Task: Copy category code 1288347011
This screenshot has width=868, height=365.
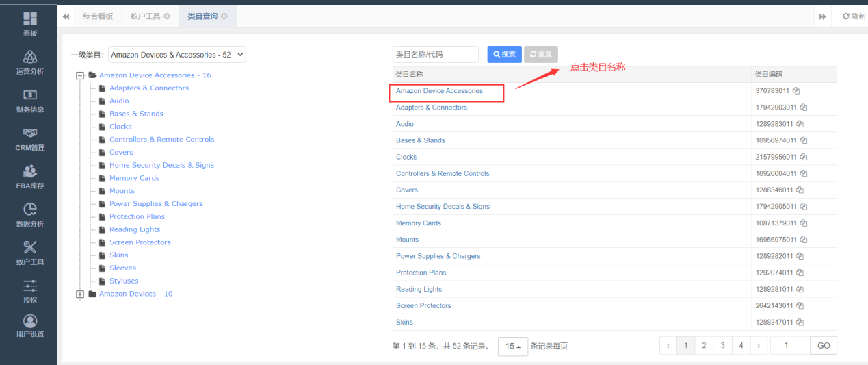Action: click(800, 322)
